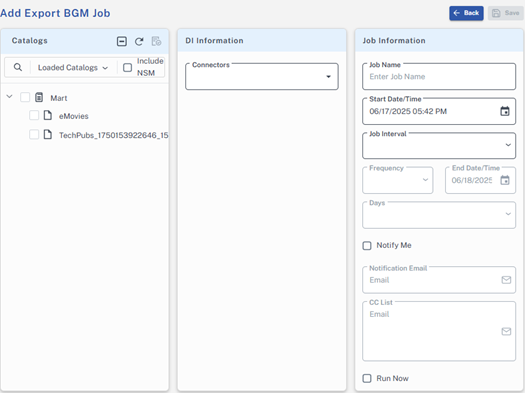The height and width of the screenshot is (393, 525).
Task: Click the search magnifier icon in Catalogs
Action: [x=18, y=67]
